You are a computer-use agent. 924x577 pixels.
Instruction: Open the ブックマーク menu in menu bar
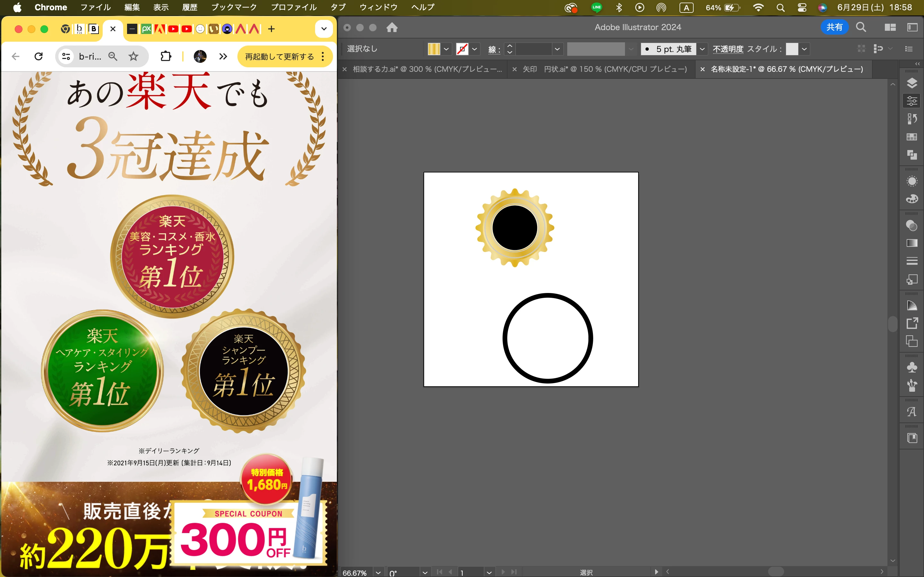[234, 7]
